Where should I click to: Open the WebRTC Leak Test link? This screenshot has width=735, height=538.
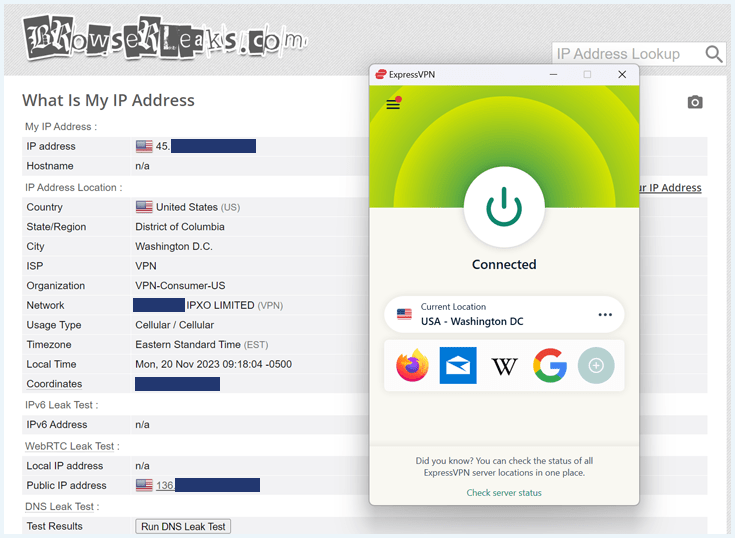pyautogui.click(x=69, y=446)
